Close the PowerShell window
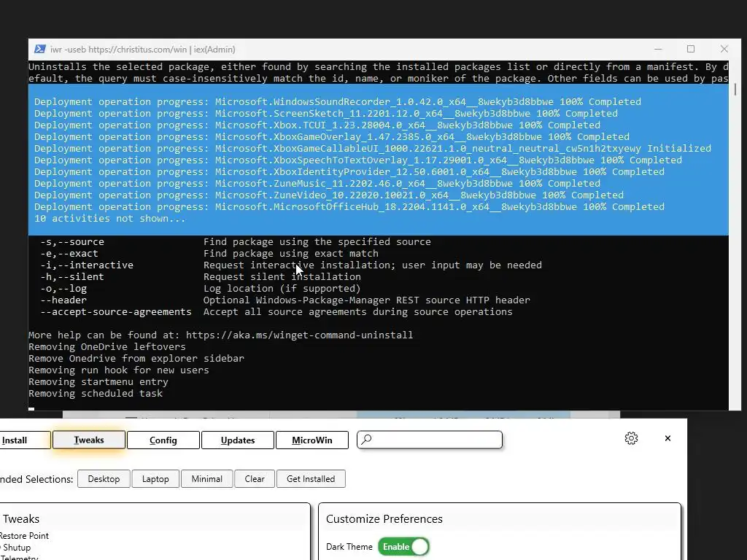The width and height of the screenshot is (747, 560). [x=724, y=49]
